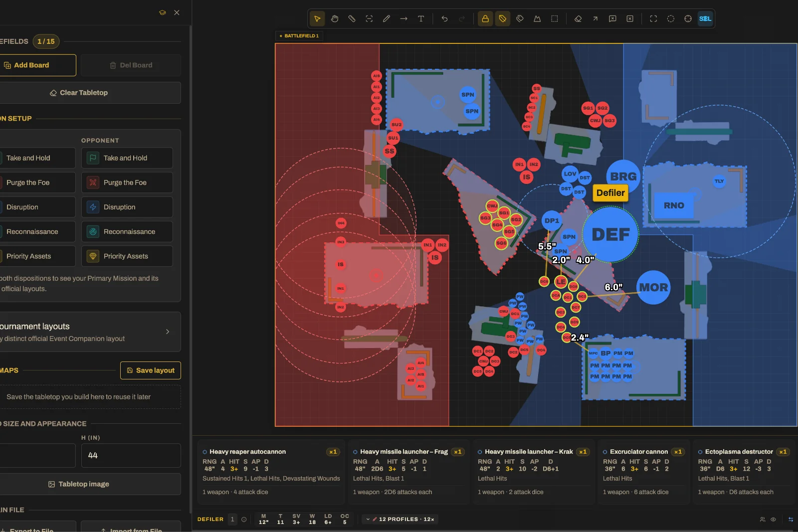Open the Tournament layouts section
The height and width of the screenshot is (532, 798).
[x=90, y=332]
